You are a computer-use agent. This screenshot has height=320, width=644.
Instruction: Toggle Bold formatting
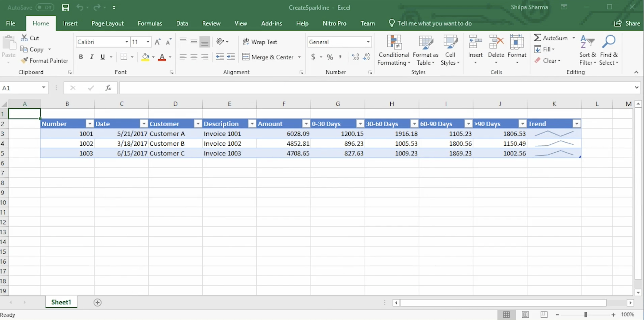coord(81,57)
